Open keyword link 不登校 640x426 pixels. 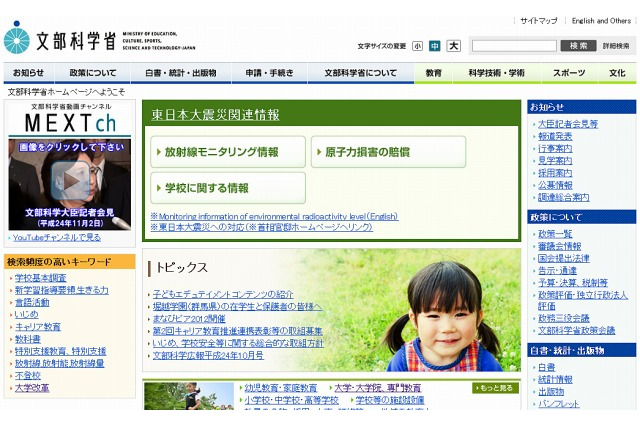click(28, 375)
